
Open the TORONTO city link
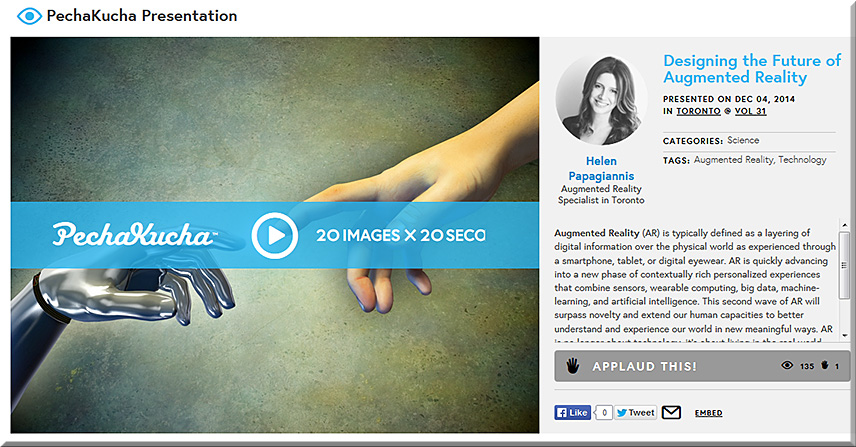coord(698,111)
